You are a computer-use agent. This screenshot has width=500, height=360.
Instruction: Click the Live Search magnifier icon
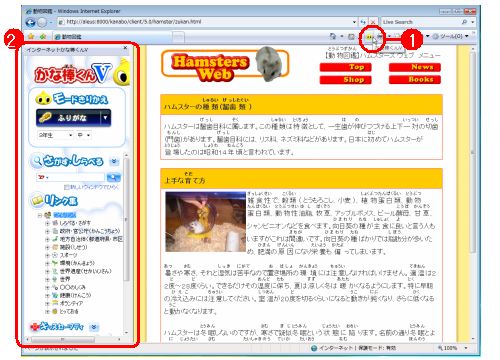[x=464, y=22]
